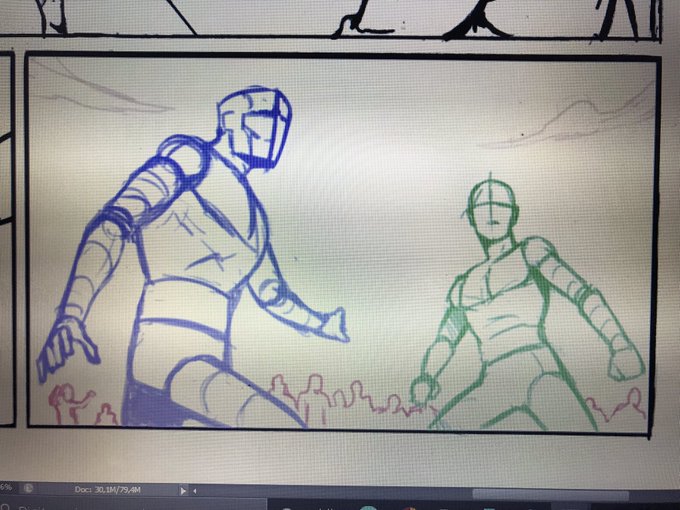Click the horizontal scrollbar left arrow
The height and width of the screenshot is (510, 680).
click(x=195, y=491)
